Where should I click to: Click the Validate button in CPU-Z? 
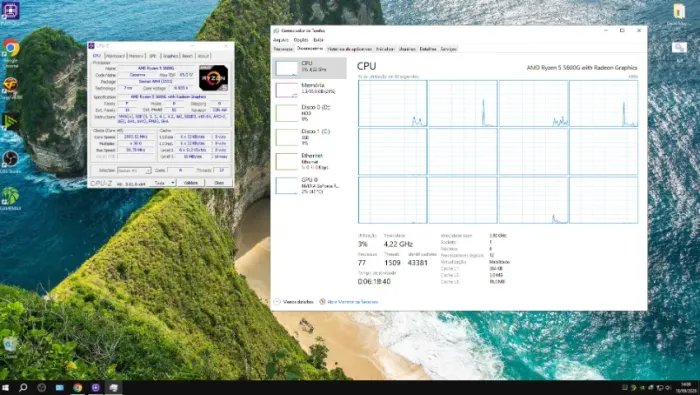(191, 183)
